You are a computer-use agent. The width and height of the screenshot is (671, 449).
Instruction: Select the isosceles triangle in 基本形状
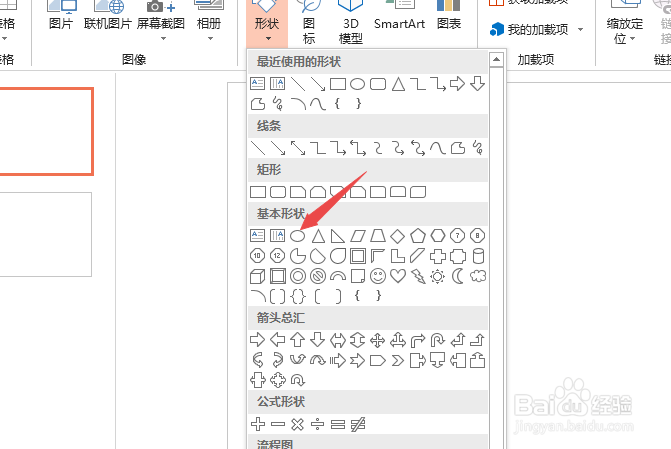[318, 236]
